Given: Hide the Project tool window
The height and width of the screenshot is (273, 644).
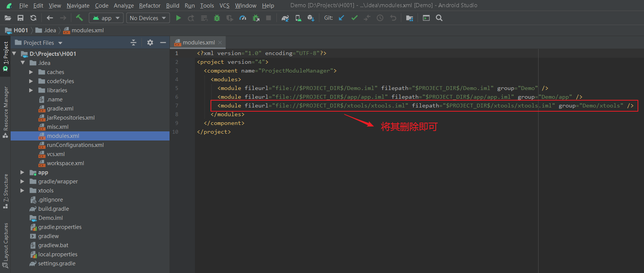Looking at the screenshot, I should point(163,43).
